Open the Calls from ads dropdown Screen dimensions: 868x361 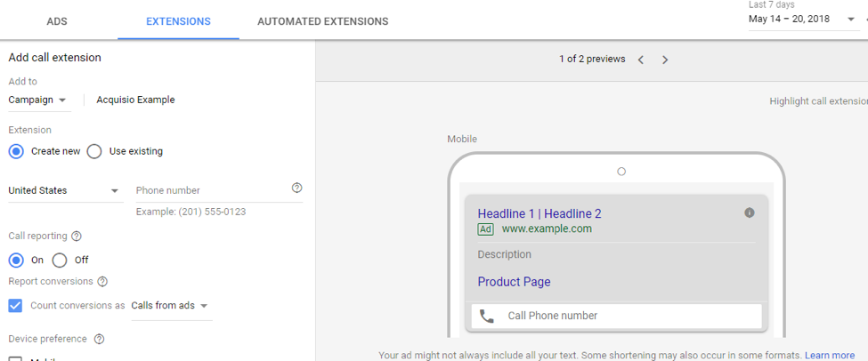tap(170, 306)
